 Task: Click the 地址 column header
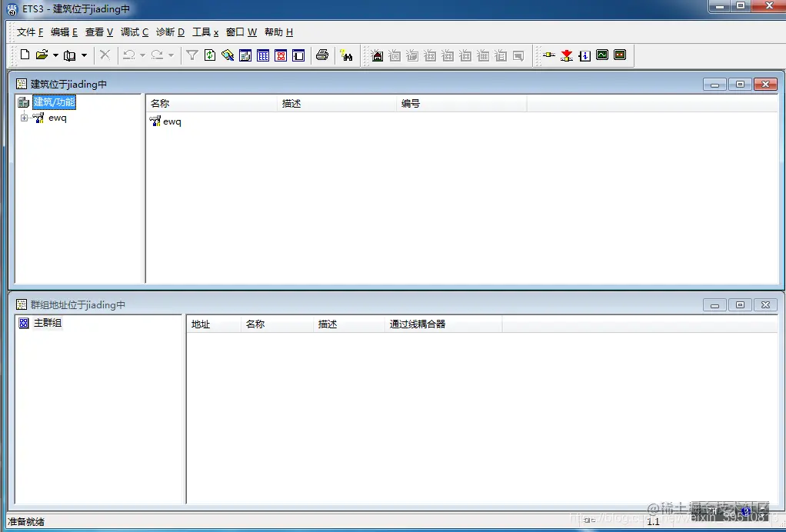click(x=214, y=324)
